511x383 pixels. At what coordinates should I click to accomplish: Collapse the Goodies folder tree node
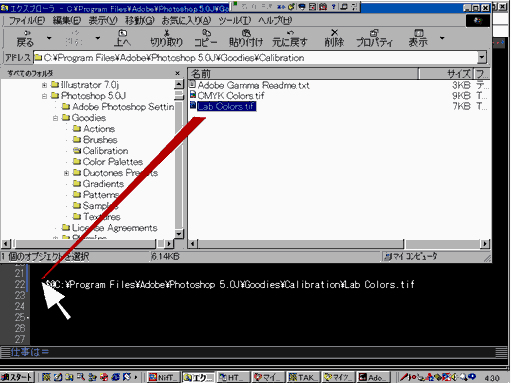click(55, 118)
